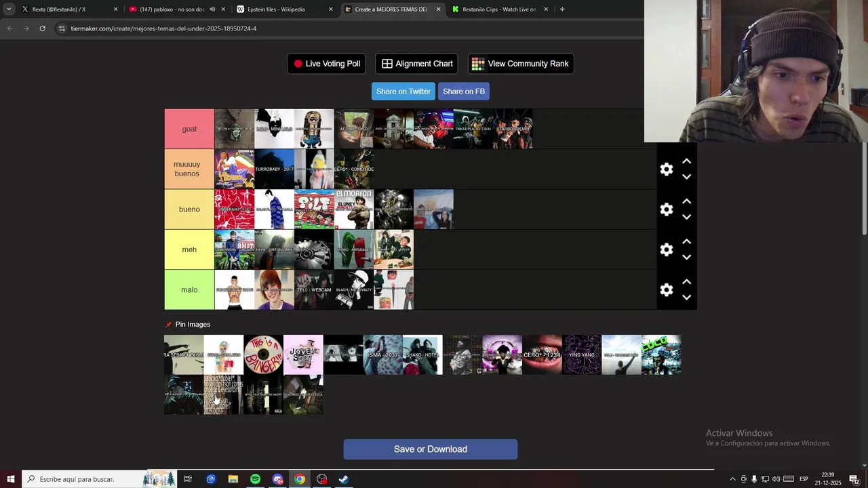Open settings gear for 'bueno' tier
868x488 pixels.
coord(667,209)
